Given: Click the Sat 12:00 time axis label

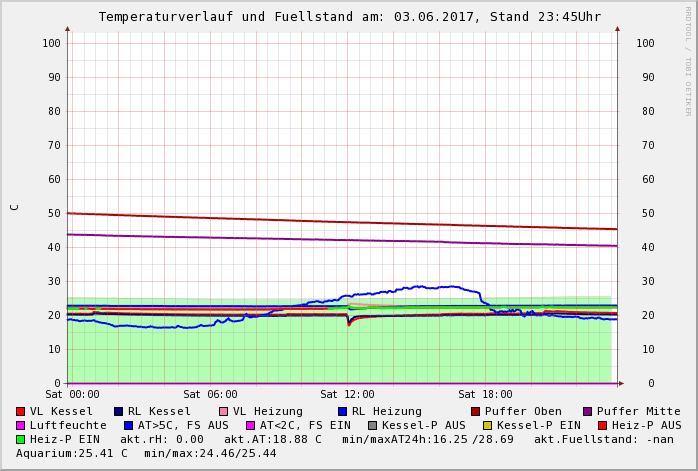Looking at the screenshot, I should [x=347, y=395].
